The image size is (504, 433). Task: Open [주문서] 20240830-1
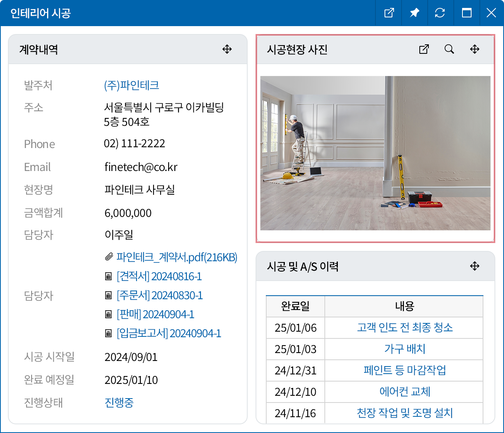tap(159, 295)
